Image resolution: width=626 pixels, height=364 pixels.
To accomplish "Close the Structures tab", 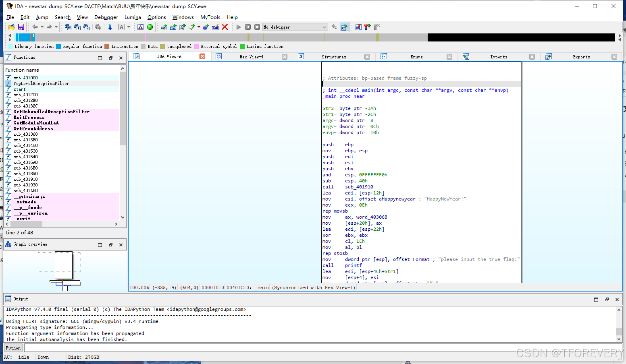I will click(367, 57).
